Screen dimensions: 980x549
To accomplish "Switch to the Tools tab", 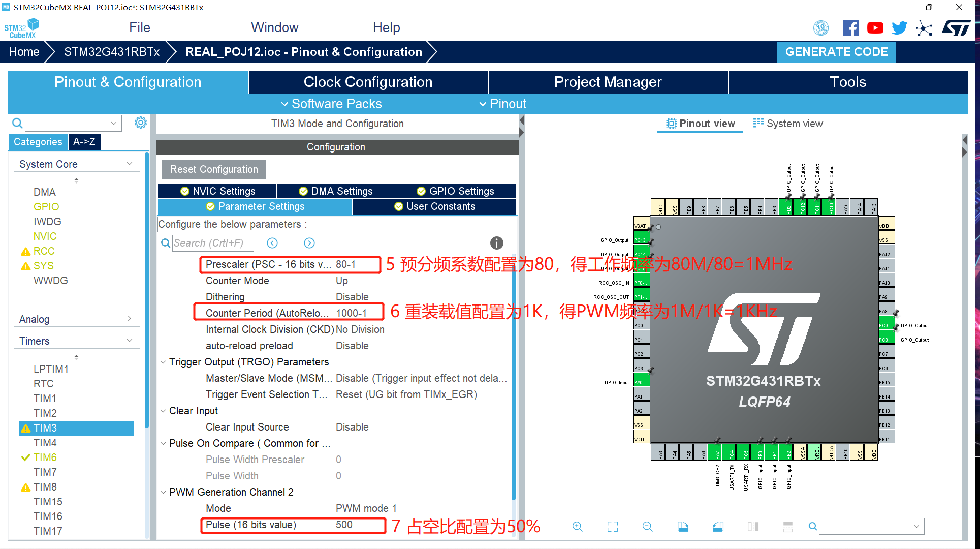I will pos(847,82).
